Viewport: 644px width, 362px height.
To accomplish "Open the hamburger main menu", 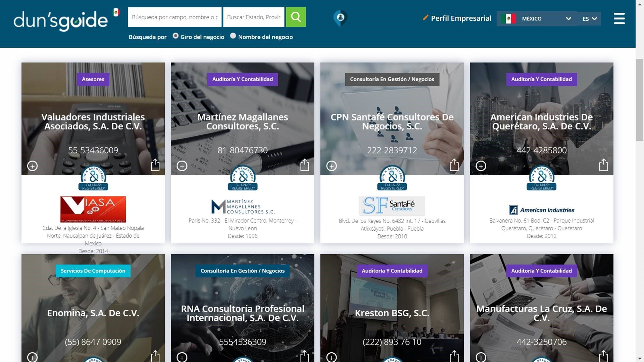I will click(619, 18).
